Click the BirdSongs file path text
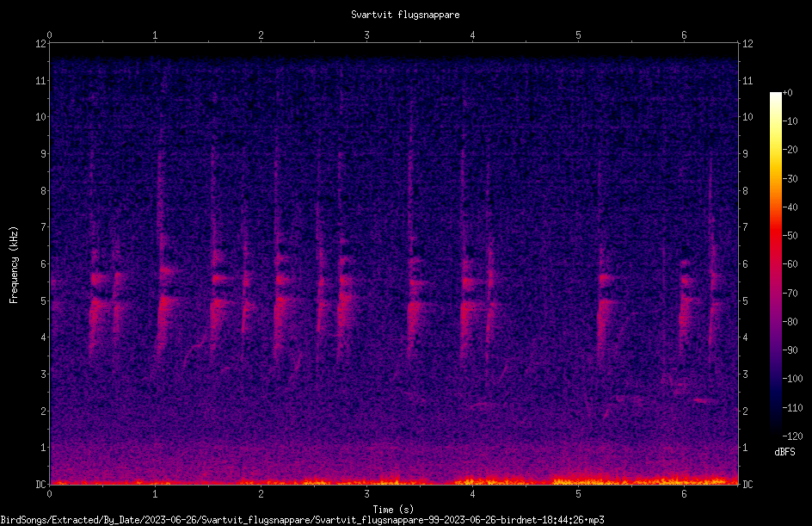 coord(303,520)
